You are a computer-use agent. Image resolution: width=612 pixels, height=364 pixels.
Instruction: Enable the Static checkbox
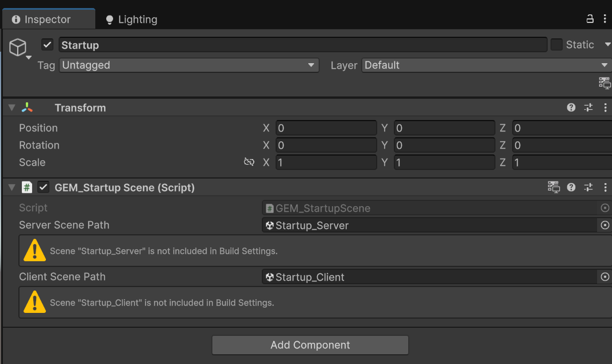(x=556, y=45)
